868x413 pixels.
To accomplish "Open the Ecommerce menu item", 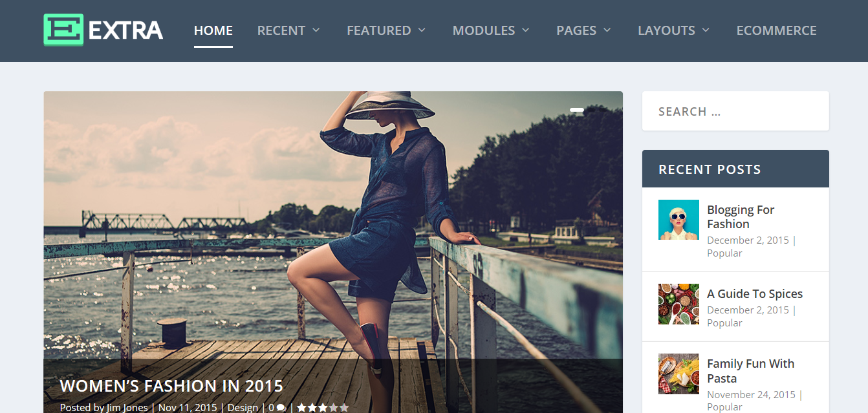I will pyautogui.click(x=776, y=30).
